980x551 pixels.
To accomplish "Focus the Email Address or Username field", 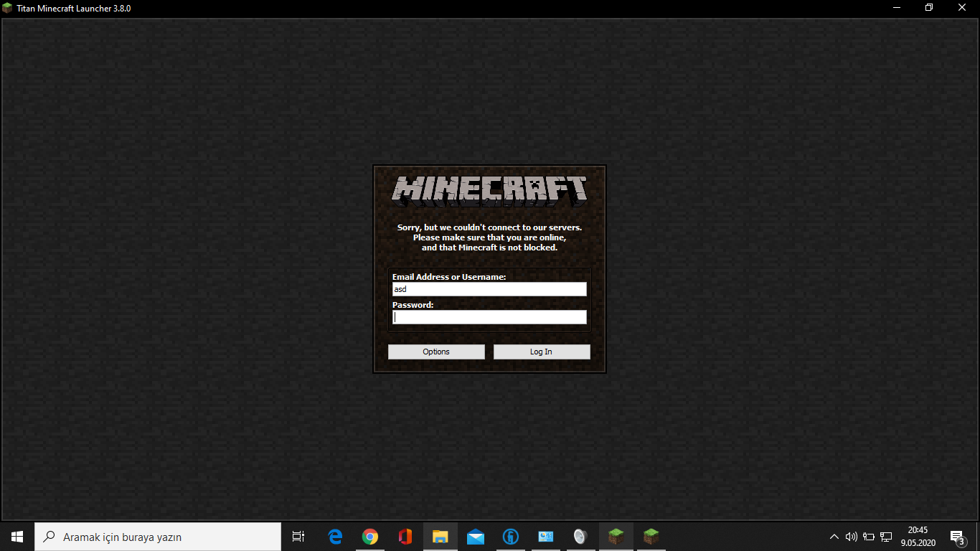I will pos(489,289).
